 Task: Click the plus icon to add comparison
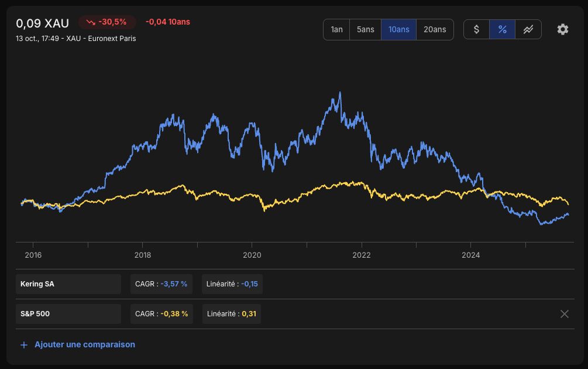(x=24, y=344)
